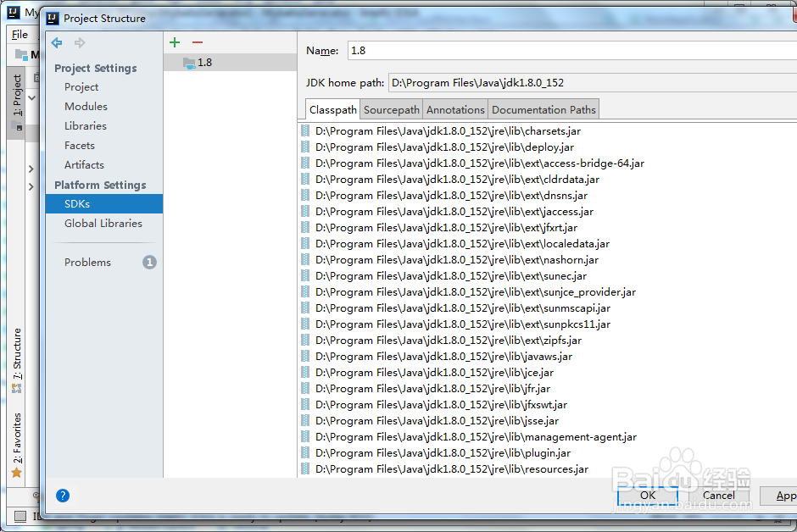Select dnsns.jar classpath entry
797x532 pixels.
click(x=451, y=196)
